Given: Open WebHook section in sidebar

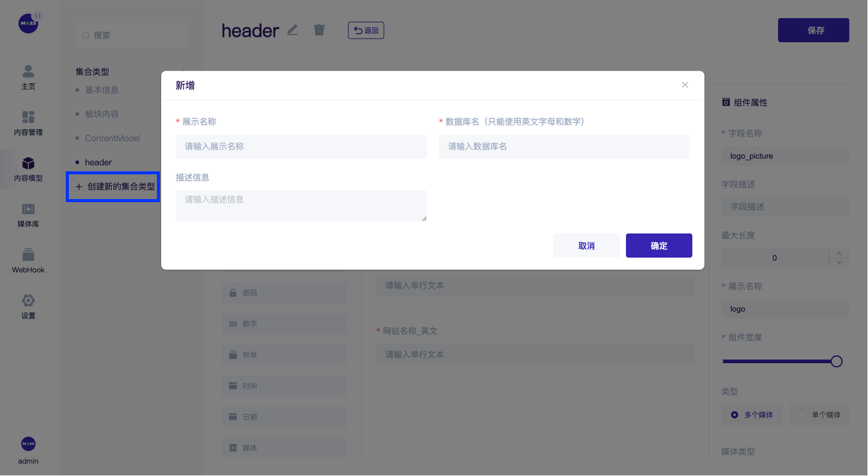Looking at the screenshot, I should [28, 255].
